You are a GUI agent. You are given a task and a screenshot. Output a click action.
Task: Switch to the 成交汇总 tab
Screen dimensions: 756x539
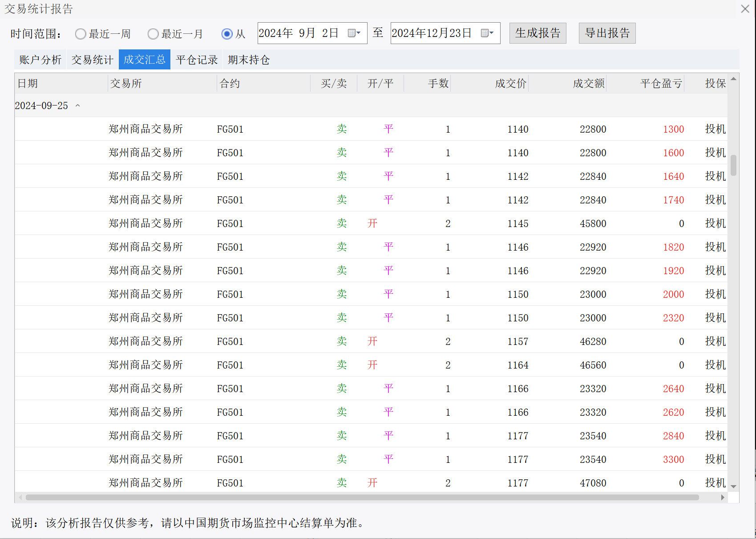click(145, 60)
